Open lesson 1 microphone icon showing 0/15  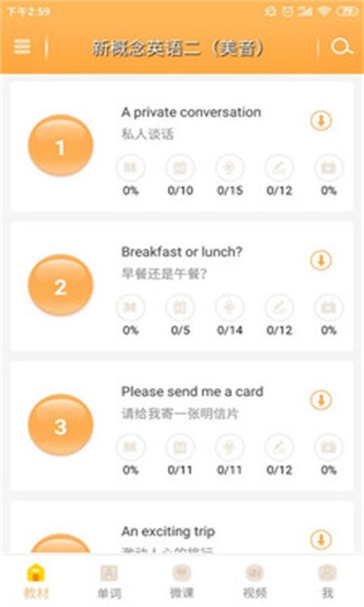coord(230,168)
